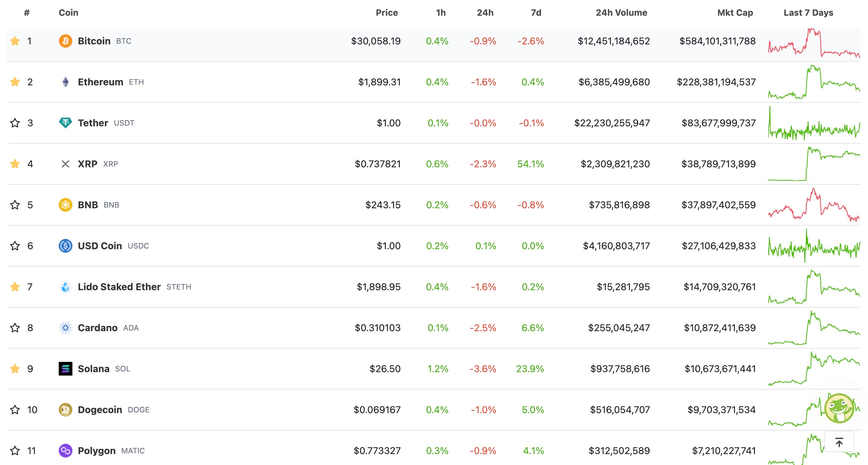The height and width of the screenshot is (465, 868).
Task: Click the Polygon logo icon
Action: pyautogui.click(x=66, y=451)
